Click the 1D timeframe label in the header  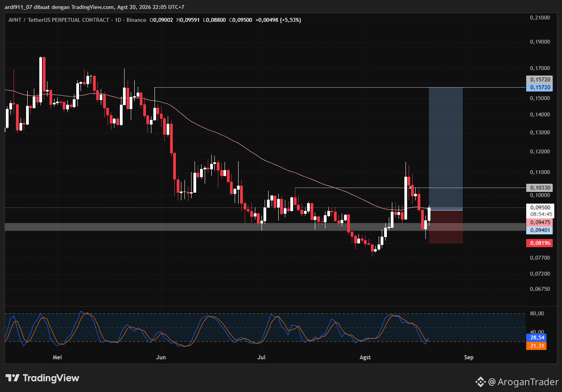118,20
